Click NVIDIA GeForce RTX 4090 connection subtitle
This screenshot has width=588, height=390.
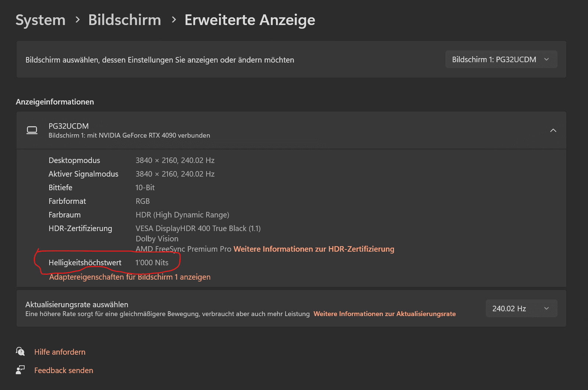click(129, 135)
